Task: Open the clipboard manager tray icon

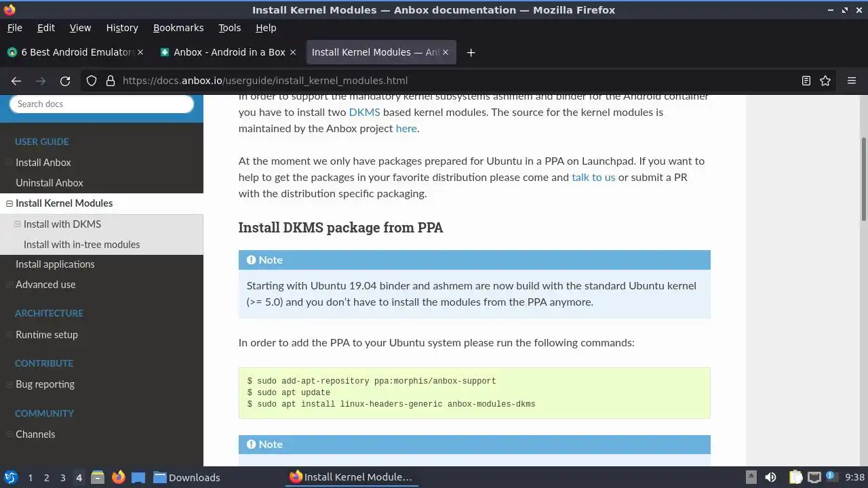Action: pos(795,477)
